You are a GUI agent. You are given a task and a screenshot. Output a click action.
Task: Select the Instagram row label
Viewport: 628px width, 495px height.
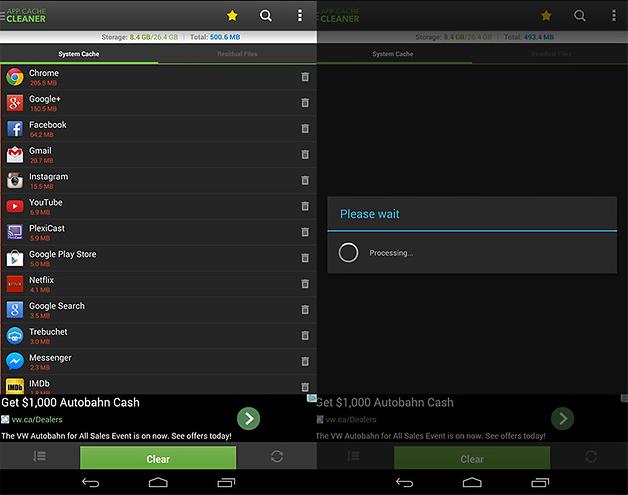(x=48, y=177)
